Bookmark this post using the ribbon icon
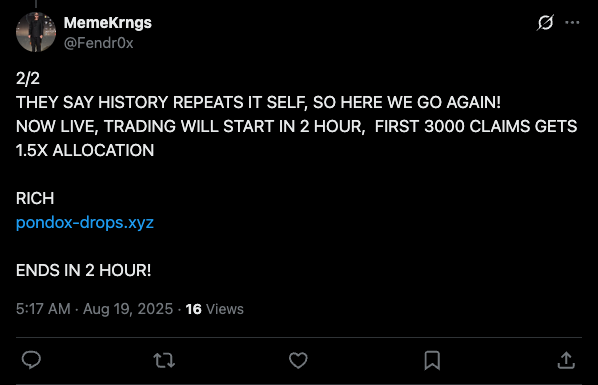The height and width of the screenshot is (385, 598). 432,360
